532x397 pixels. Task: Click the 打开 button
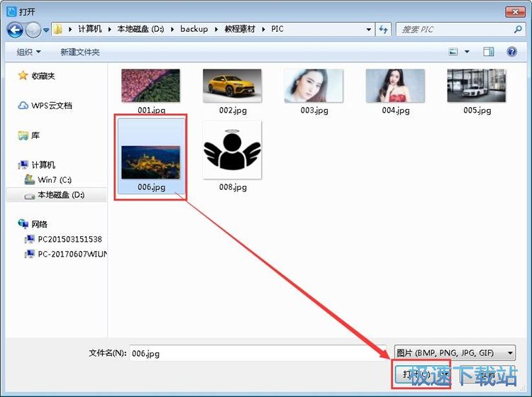tap(421, 374)
